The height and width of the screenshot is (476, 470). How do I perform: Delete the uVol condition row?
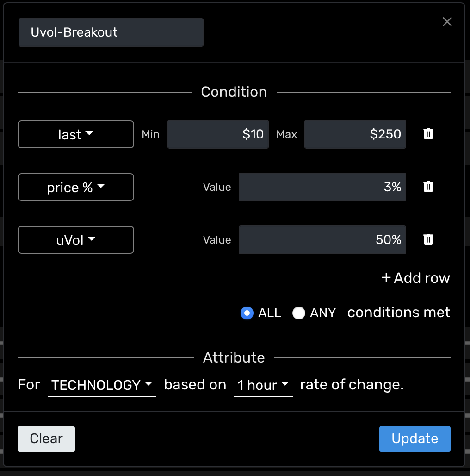[428, 239]
